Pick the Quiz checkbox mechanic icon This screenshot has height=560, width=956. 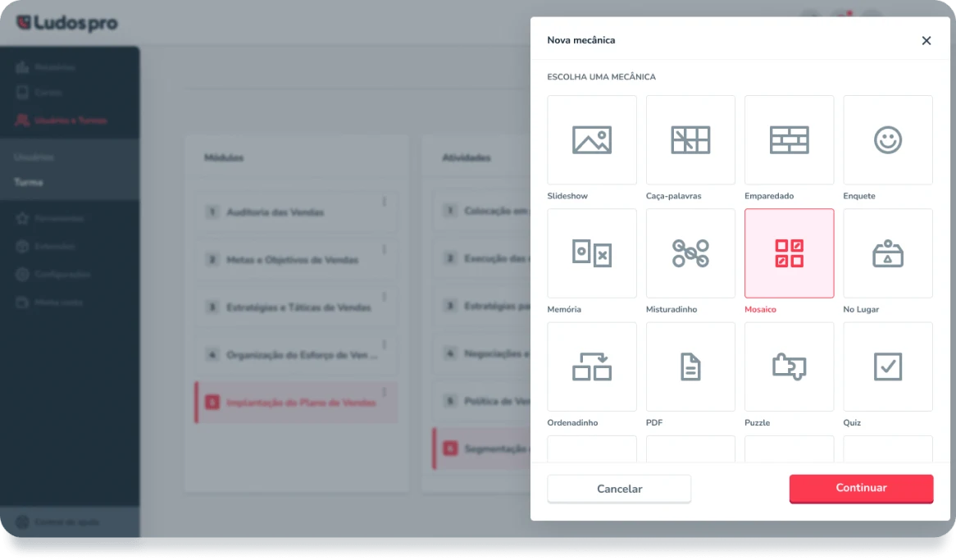click(887, 367)
